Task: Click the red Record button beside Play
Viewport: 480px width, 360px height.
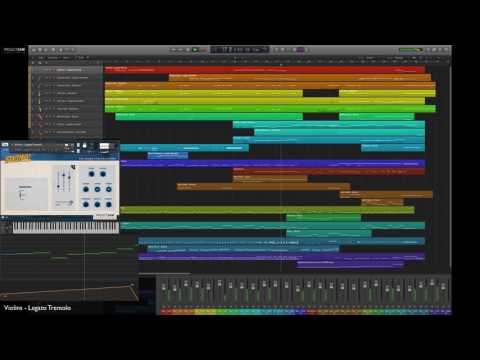Action: pos(204,50)
